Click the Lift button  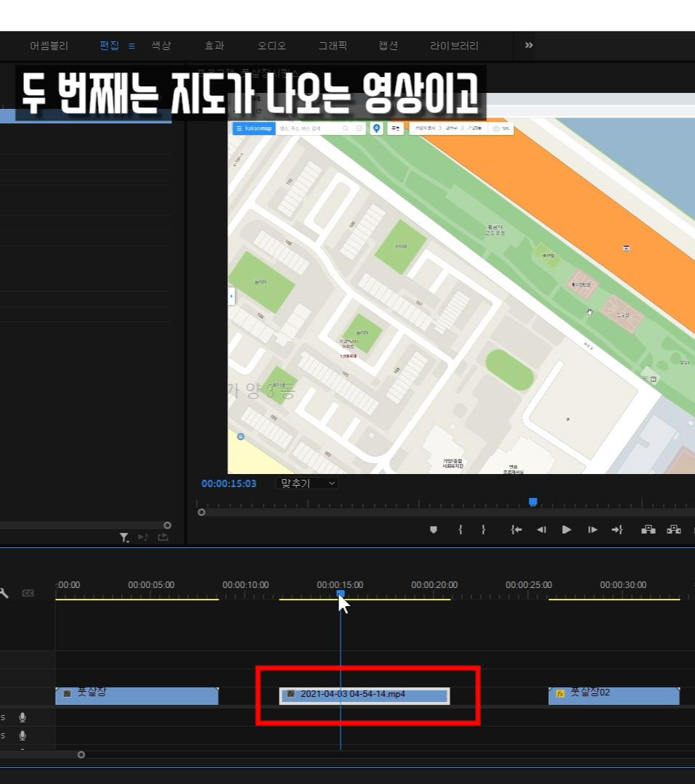pyautogui.click(x=649, y=529)
